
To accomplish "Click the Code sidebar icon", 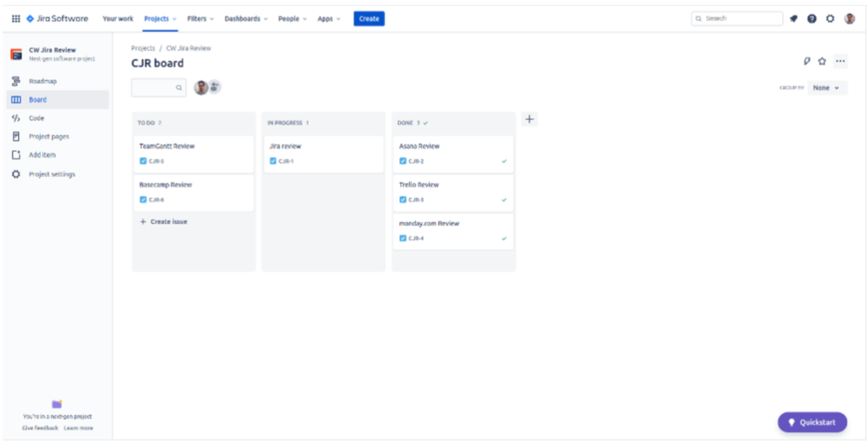I will click(x=16, y=118).
